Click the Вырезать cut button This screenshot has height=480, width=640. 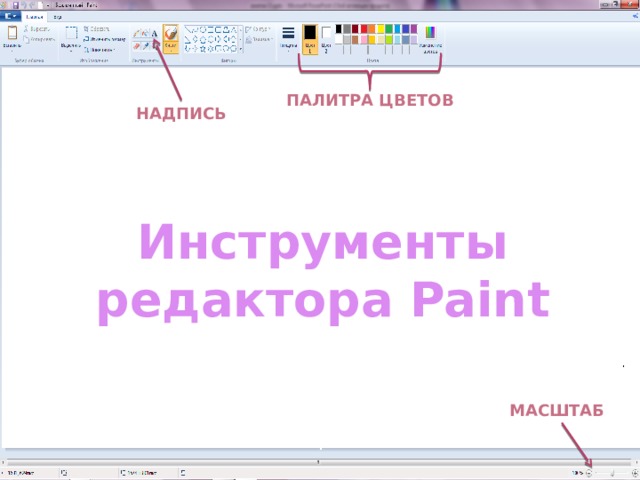[37, 29]
